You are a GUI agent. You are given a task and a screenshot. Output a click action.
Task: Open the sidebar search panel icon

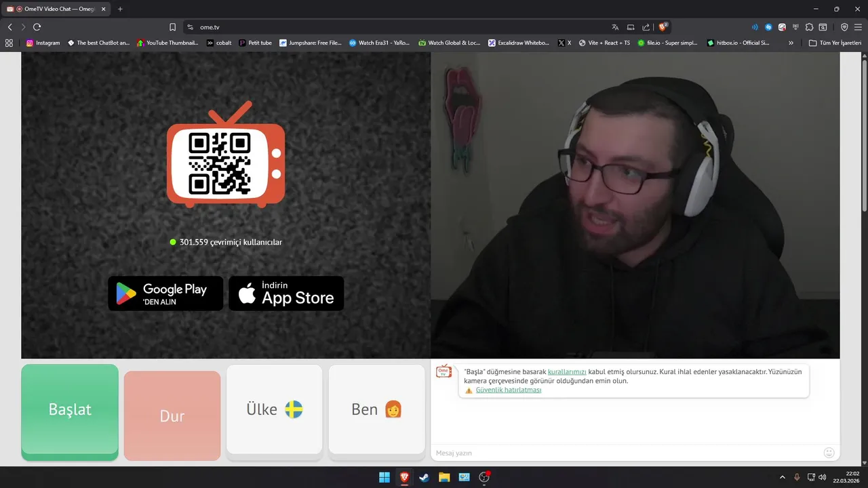823,27
